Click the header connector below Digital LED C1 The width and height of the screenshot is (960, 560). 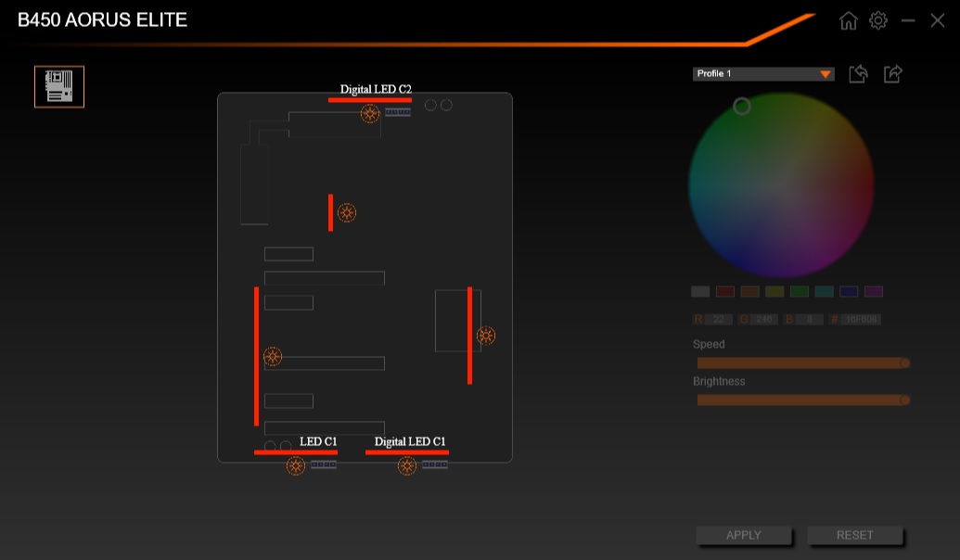click(x=435, y=465)
